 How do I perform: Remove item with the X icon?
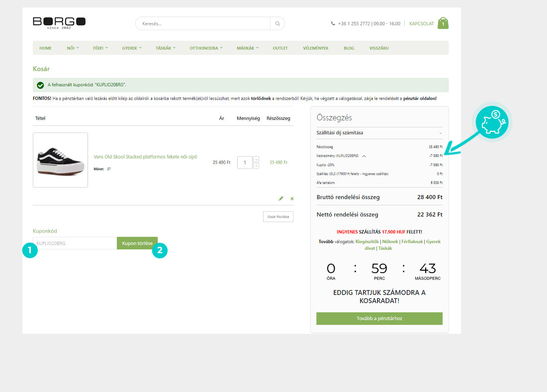pos(292,198)
